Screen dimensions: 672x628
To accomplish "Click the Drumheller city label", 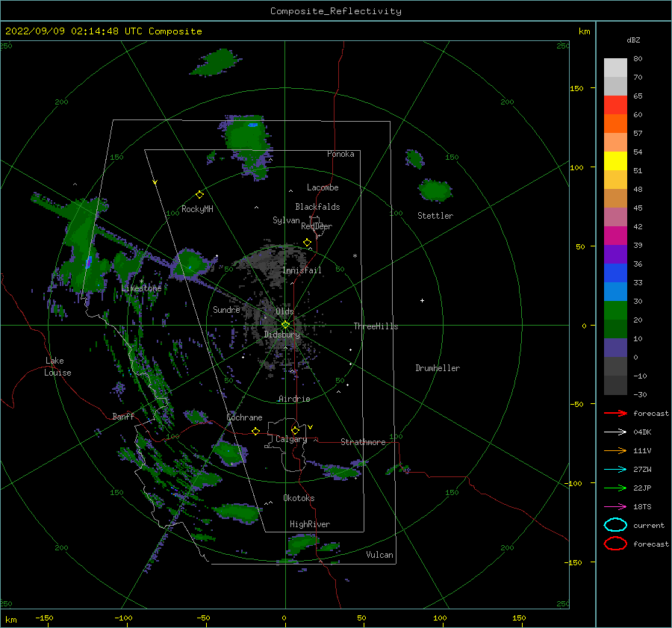I will [x=438, y=368].
